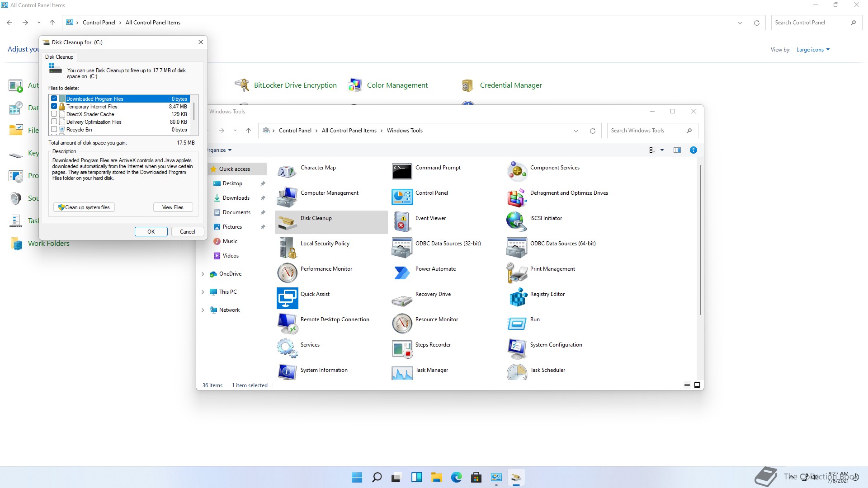Open Services icon
Image resolution: width=868 pixels, height=488 pixels.
point(287,349)
